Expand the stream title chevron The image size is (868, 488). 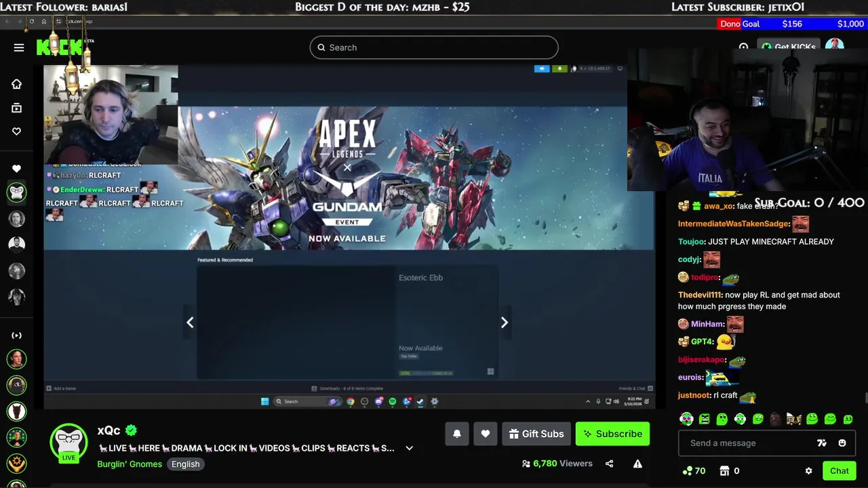click(409, 448)
